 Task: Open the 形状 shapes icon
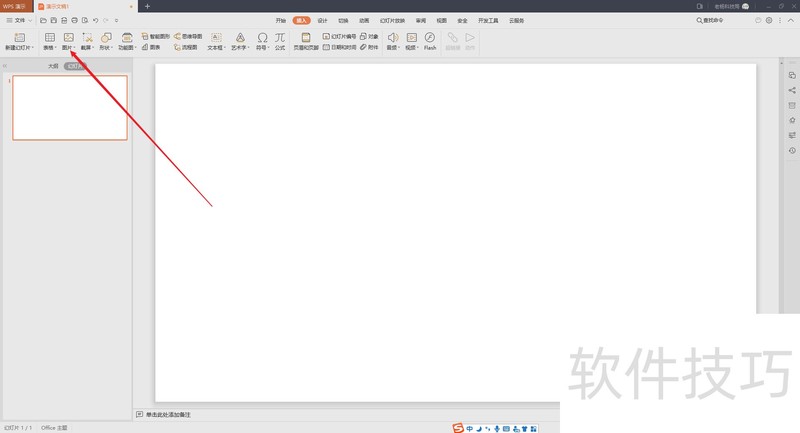coord(106,38)
